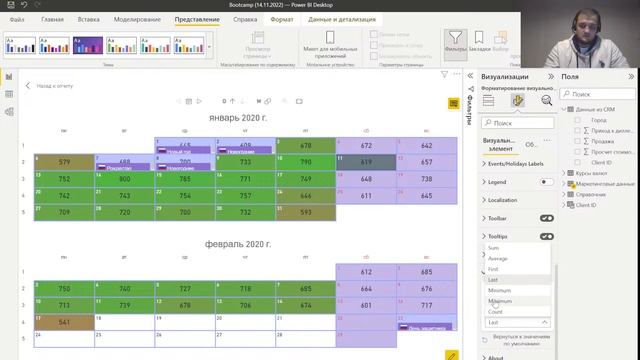This screenshot has width=640, height=360.
Task: Open Report view in left sidebar
Action: [9, 77]
